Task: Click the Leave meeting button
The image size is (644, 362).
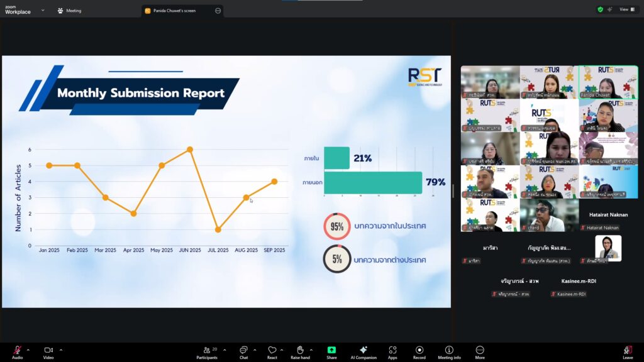Action: (628, 351)
